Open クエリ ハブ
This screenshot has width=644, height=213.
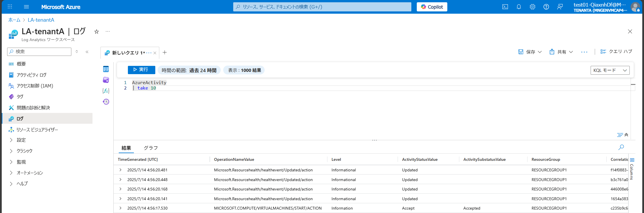point(616,52)
